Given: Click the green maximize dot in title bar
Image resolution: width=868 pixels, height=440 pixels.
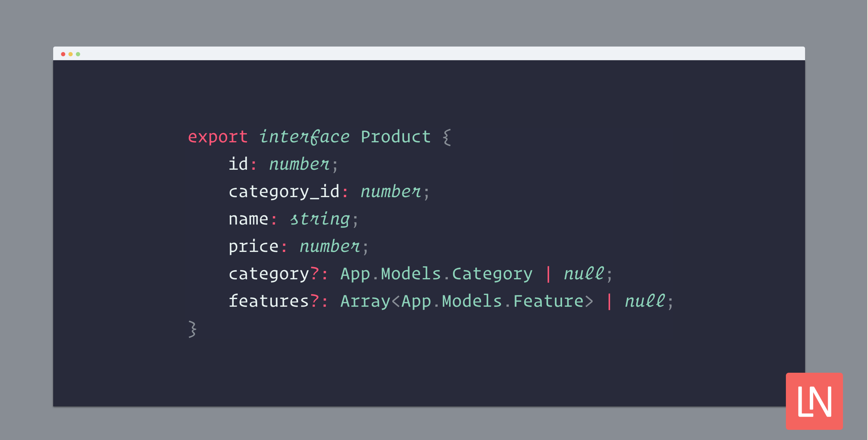Looking at the screenshot, I should pos(78,54).
